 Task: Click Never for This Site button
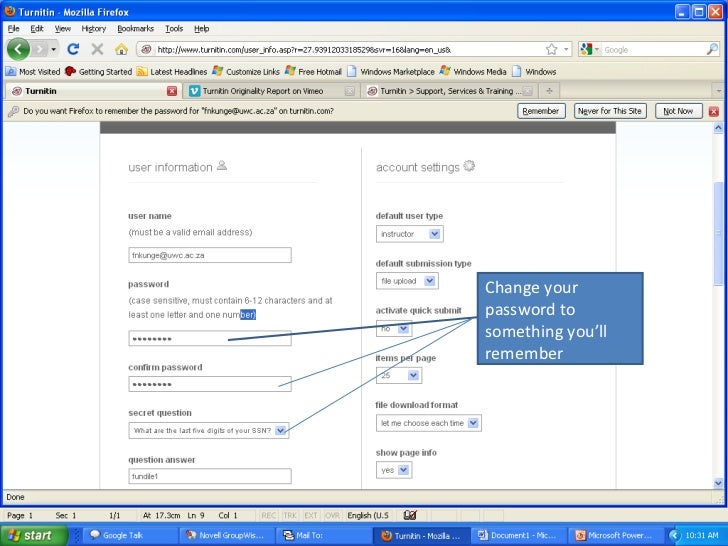[x=610, y=111]
